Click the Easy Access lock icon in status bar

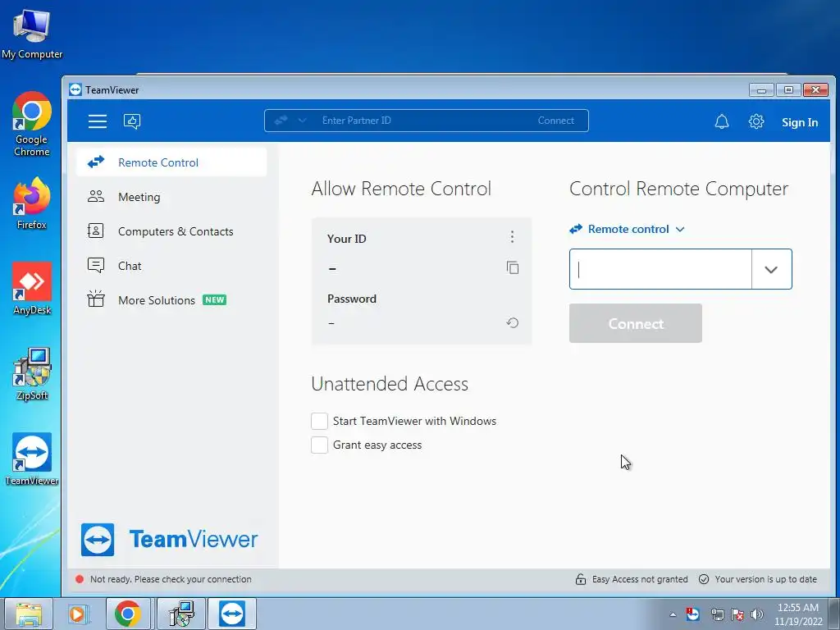coord(580,579)
